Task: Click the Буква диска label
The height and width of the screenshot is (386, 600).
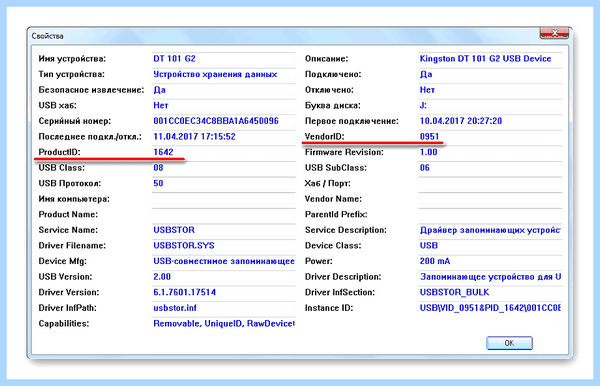Action: pos(333,106)
